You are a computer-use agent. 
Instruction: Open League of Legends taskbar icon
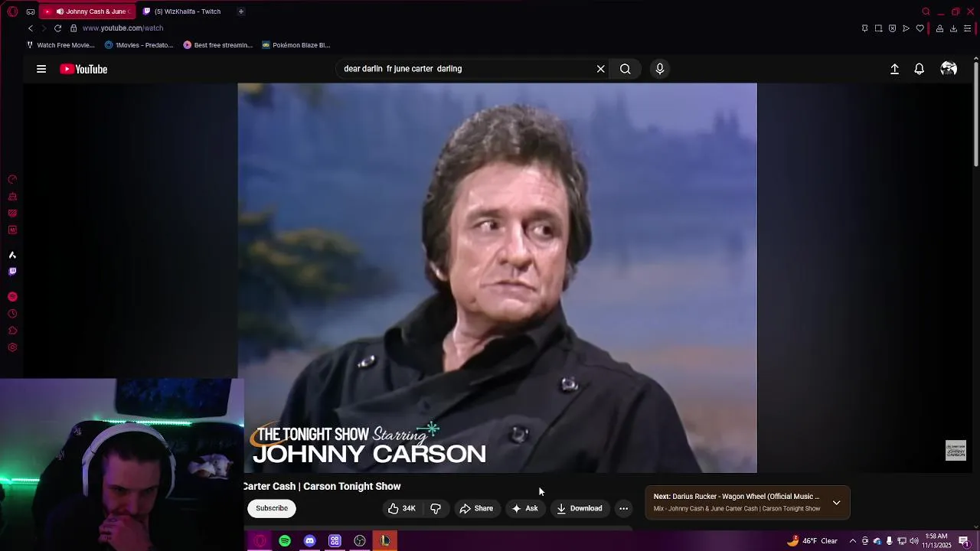[385, 541]
